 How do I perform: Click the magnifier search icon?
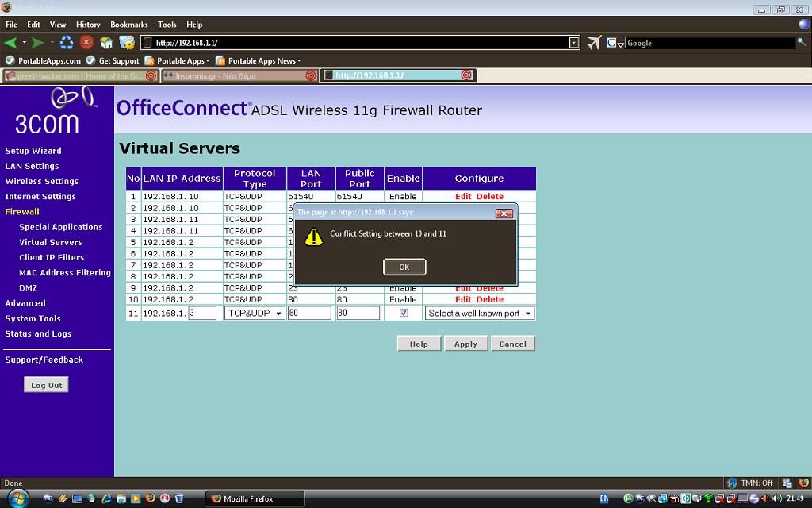pyautogui.click(x=802, y=43)
